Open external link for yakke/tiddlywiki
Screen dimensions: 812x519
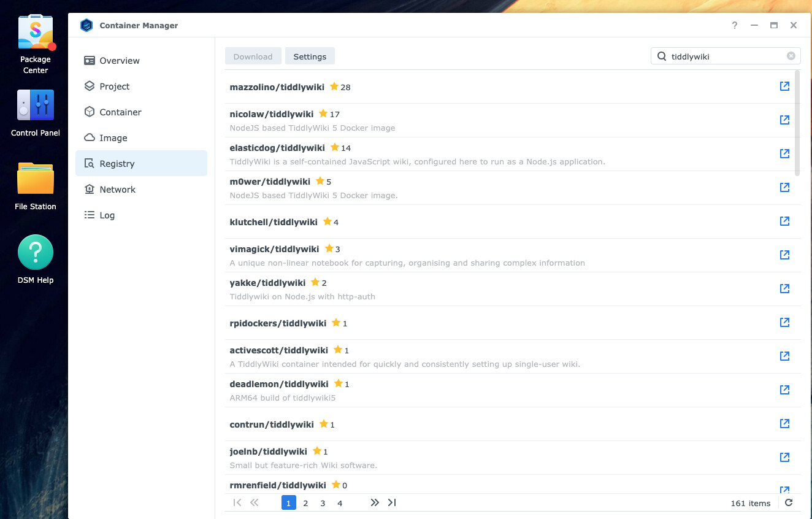pyautogui.click(x=784, y=289)
